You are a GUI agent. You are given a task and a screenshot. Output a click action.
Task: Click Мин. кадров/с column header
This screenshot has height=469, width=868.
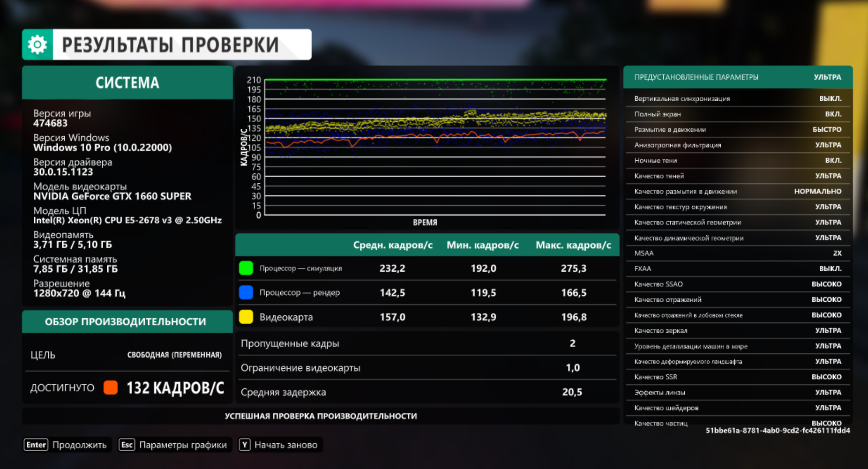click(x=483, y=245)
